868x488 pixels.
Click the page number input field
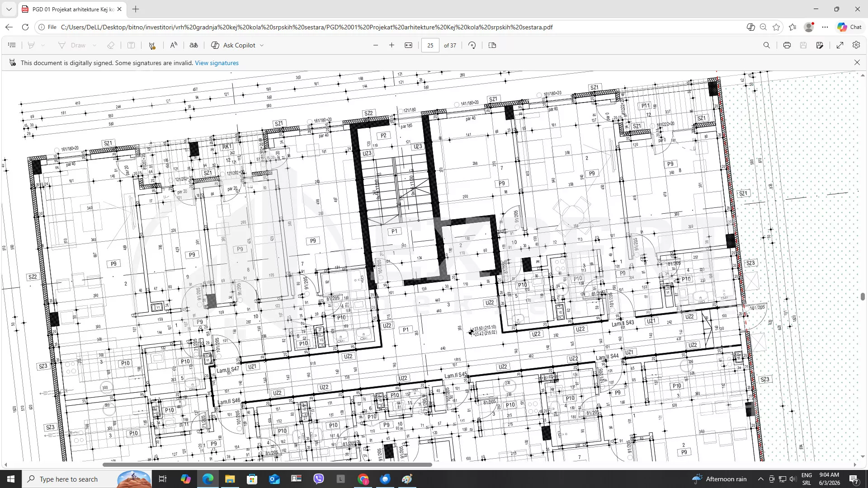point(430,45)
